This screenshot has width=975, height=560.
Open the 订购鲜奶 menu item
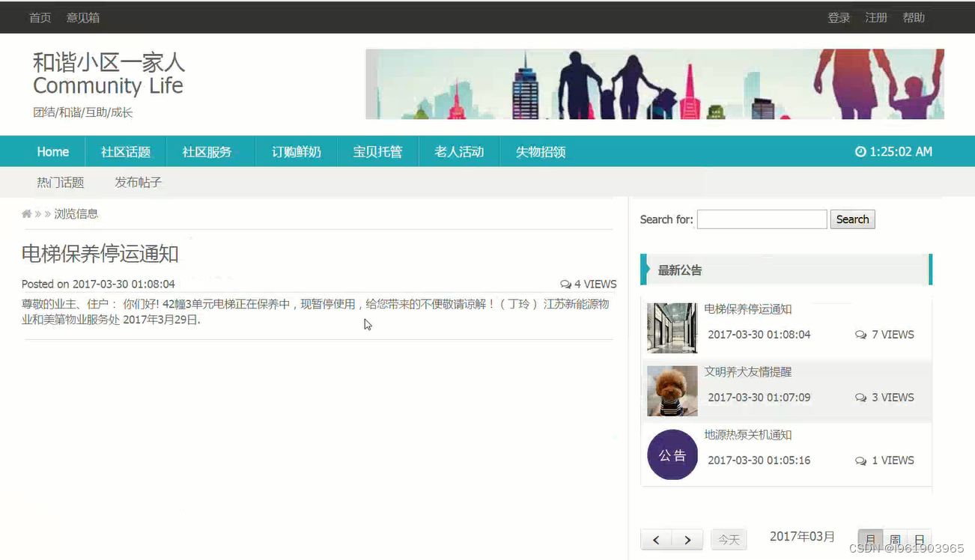coord(297,152)
